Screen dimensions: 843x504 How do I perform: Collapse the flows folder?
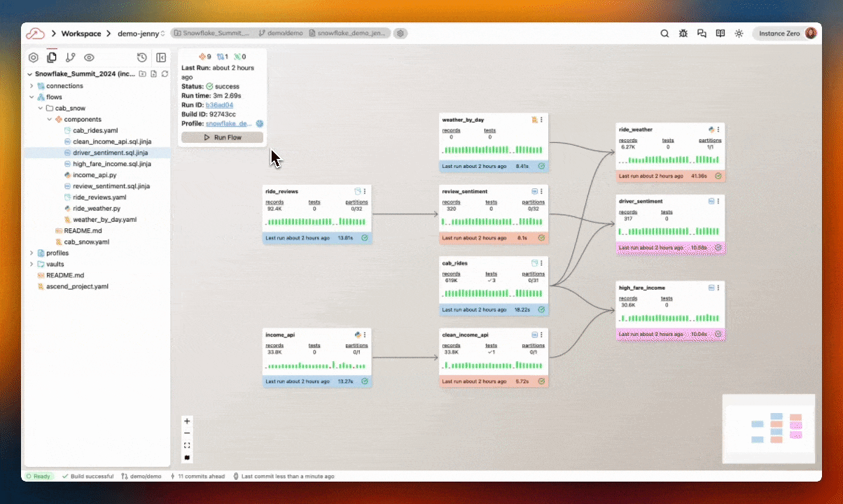32,97
